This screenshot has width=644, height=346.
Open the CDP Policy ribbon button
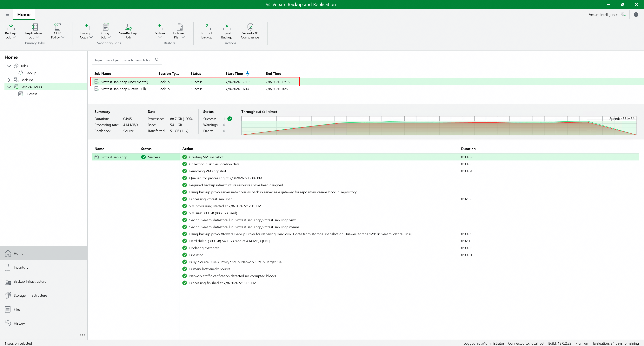tap(57, 31)
